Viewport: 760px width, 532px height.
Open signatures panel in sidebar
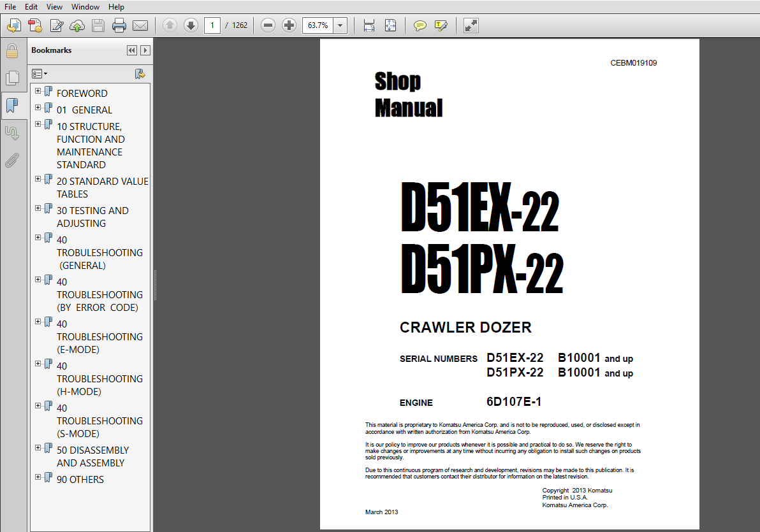point(12,133)
